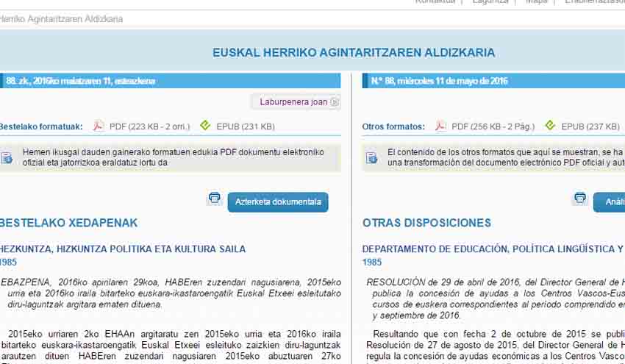Click heading OTRAS DISPOSICIONES
Screen dimensions: 625x364
tap(427, 223)
